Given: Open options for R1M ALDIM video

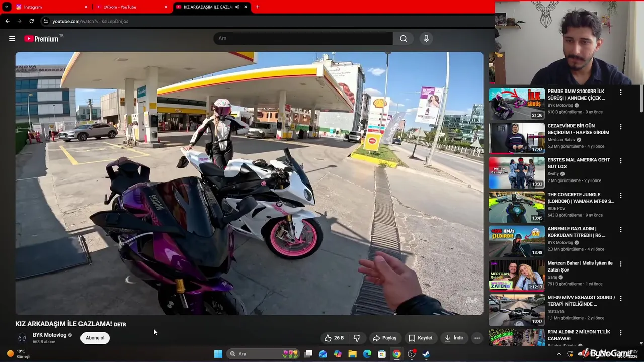Looking at the screenshot, I should coord(621,333).
